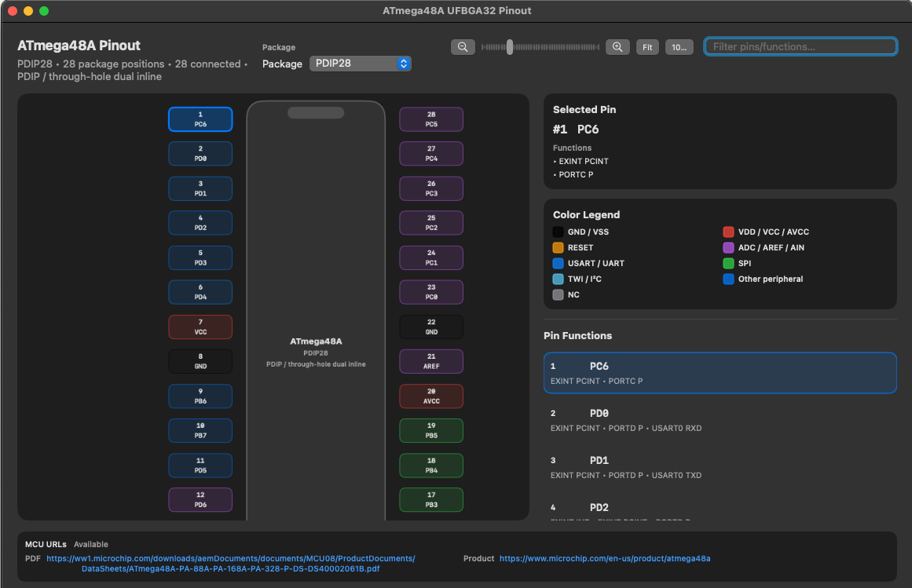Select pin 19 PB5 on the chip diagram

[x=431, y=430]
